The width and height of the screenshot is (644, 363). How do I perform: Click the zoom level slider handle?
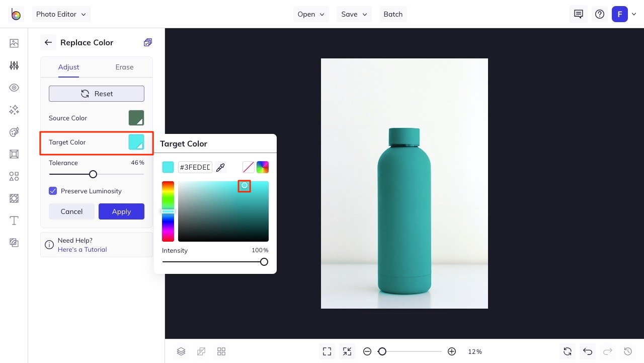(x=382, y=351)
